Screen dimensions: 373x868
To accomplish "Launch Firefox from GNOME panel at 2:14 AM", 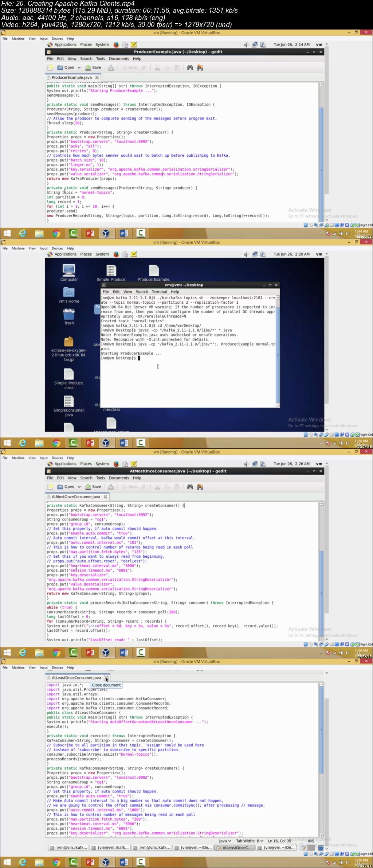I will [x=116, y=44].
